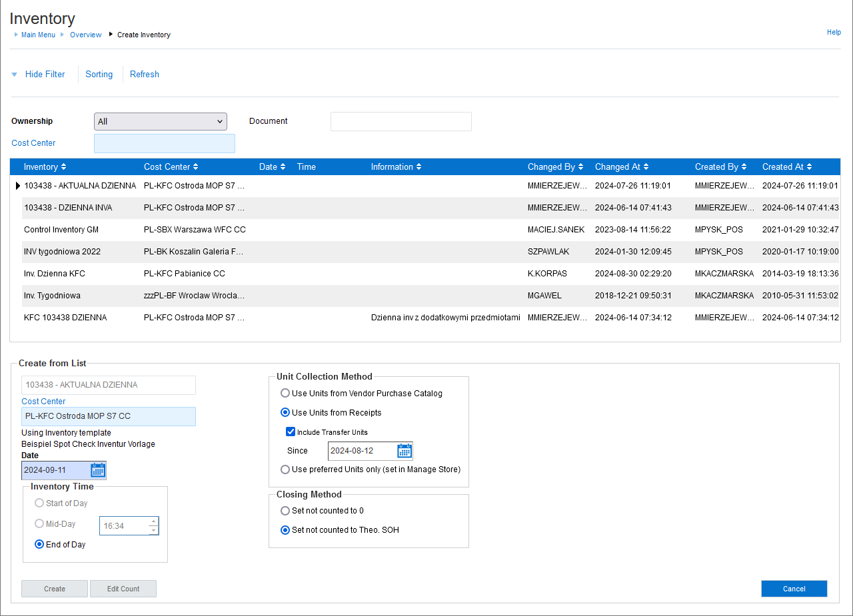Collapse the filter with Hide Filter
Screen dimensions: 853x616
(45, 75)
